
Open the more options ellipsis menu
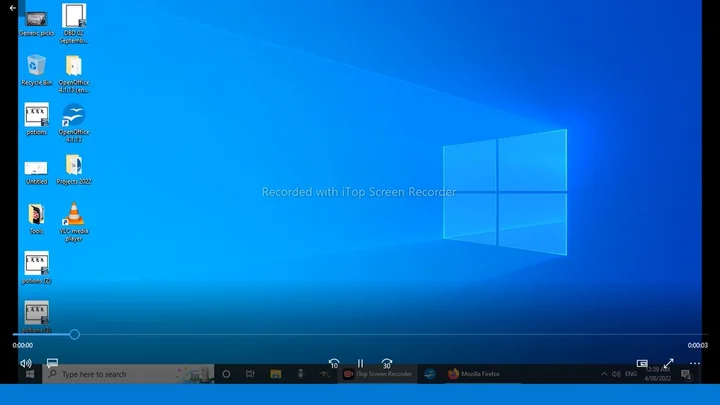click(695, 364)
